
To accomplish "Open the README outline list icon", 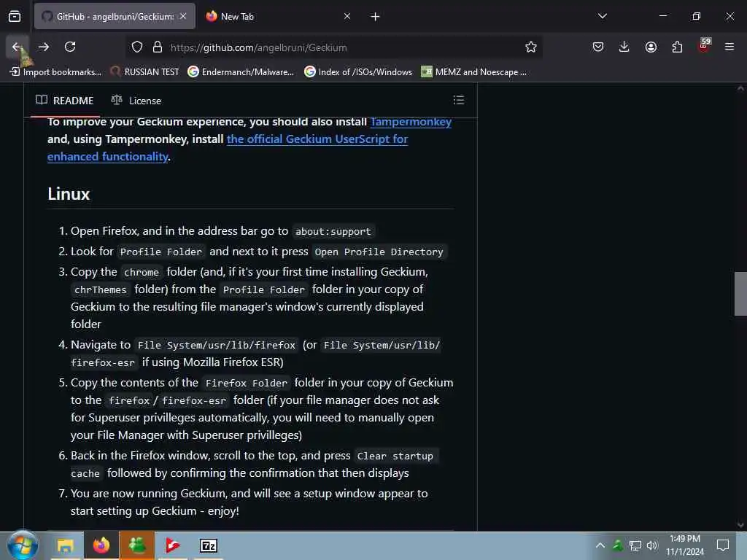I will pos(458,100).
